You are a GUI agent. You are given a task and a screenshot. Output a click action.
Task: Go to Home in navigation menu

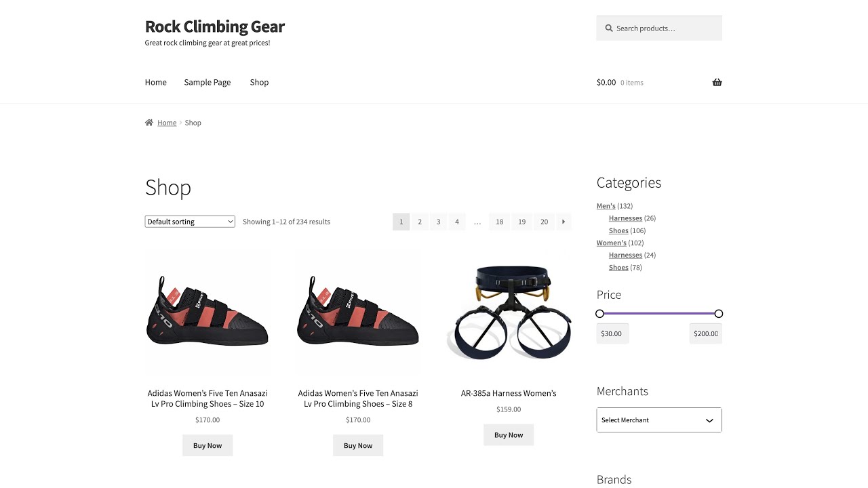155,82
